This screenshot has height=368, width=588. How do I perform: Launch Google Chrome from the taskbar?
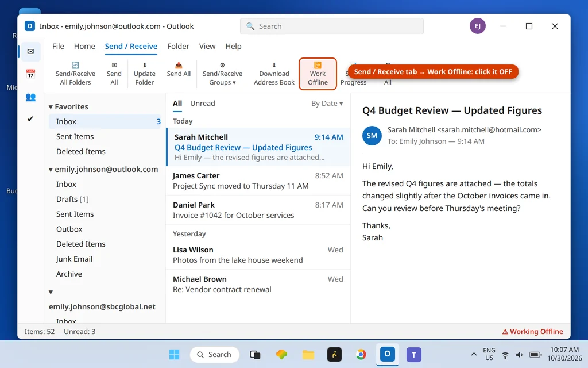[361, 354]
